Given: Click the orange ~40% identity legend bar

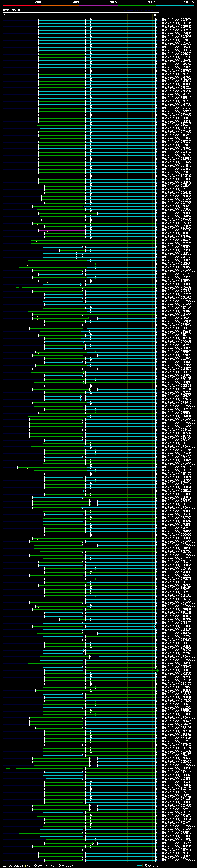Looking at the screenshot, I should pos(60,6).
